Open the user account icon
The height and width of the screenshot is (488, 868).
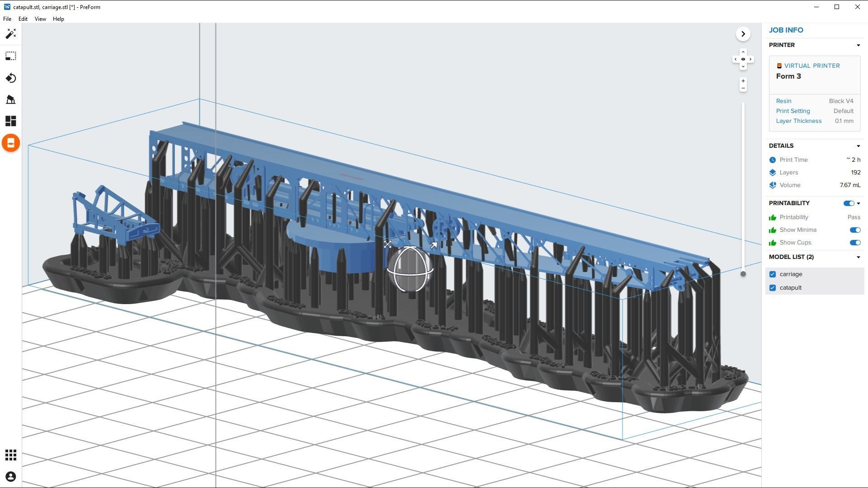pos(11,477)
